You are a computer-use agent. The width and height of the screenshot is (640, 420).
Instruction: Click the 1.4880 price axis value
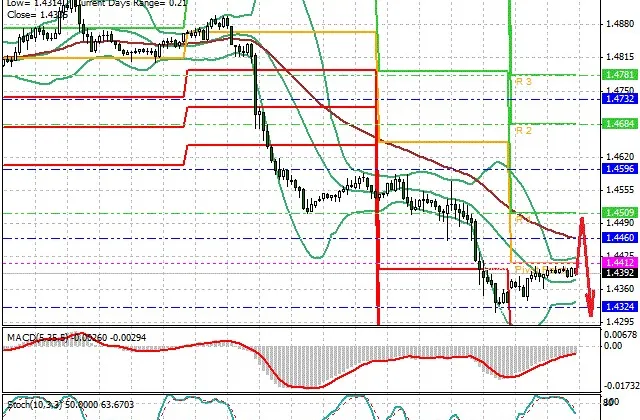tap(620, 24)
